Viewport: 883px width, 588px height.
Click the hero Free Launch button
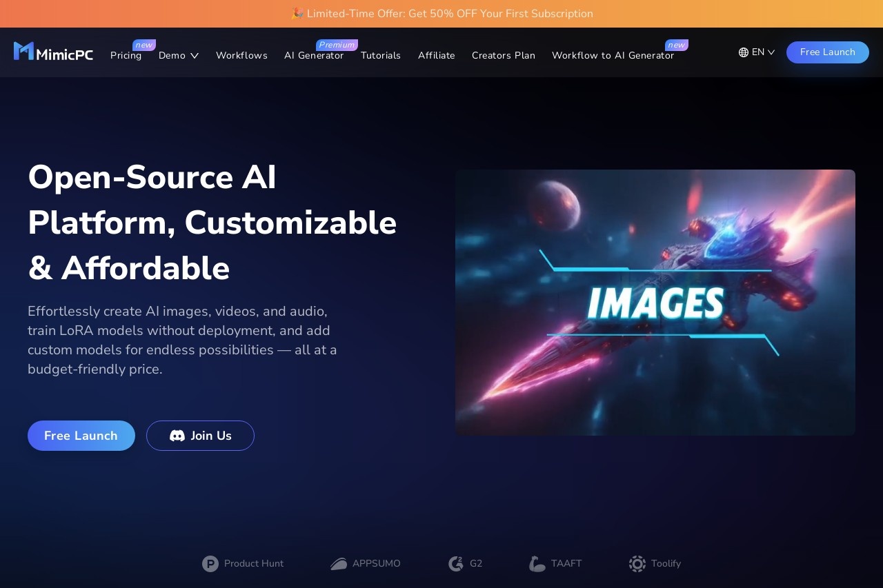pyautogui.click(x=81, y=436)
